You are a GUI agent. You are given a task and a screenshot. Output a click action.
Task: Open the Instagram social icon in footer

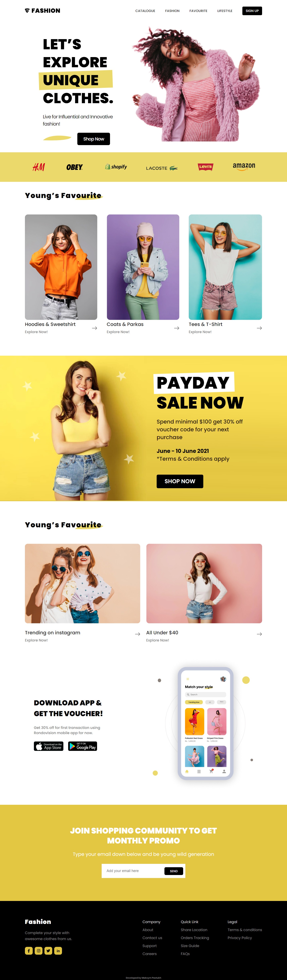pyautogui.click(x=38, y=950)
